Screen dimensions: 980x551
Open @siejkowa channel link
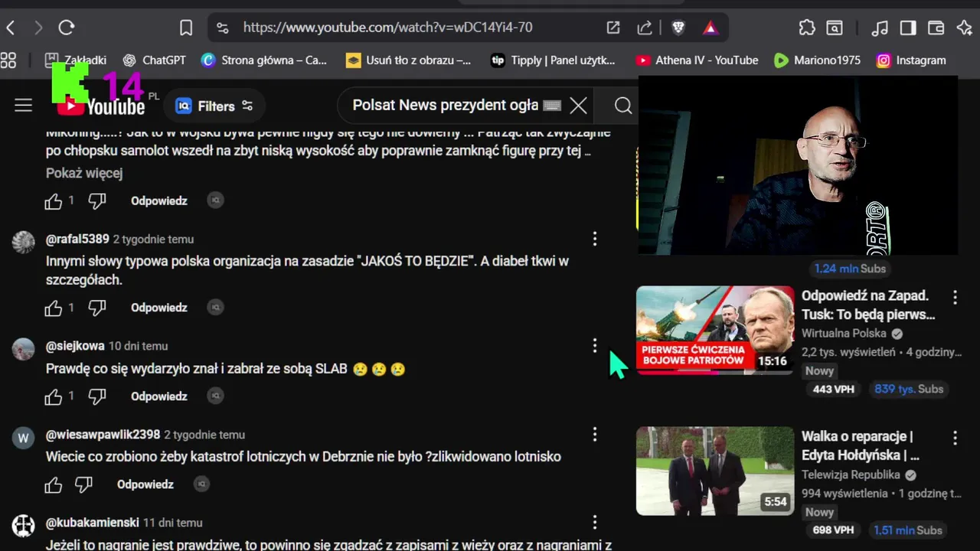click(75, 346)
